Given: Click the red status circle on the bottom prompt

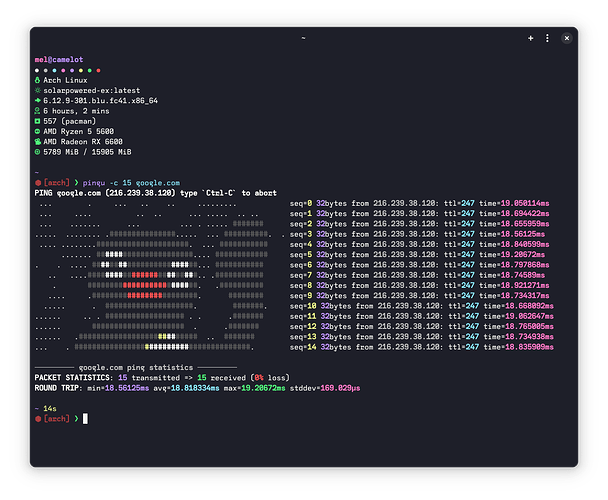Looking at the screenshot, I should [37, 418].
